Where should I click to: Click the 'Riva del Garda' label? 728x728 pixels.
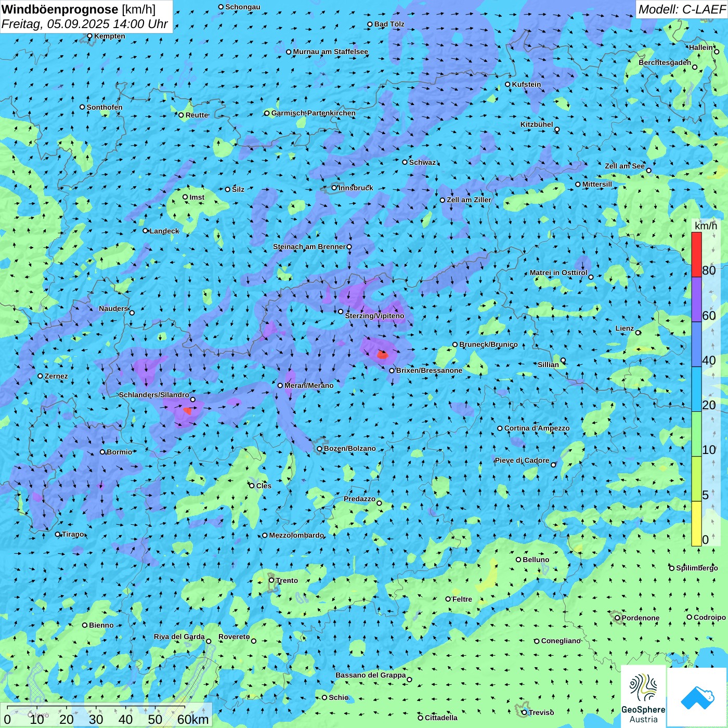point(179,636)
